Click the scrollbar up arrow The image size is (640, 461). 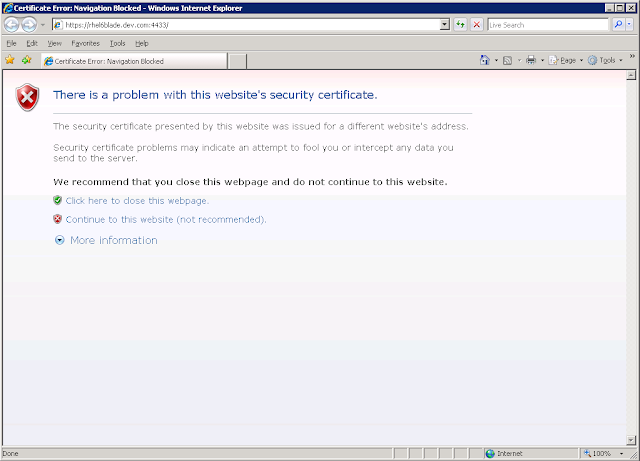631,75
